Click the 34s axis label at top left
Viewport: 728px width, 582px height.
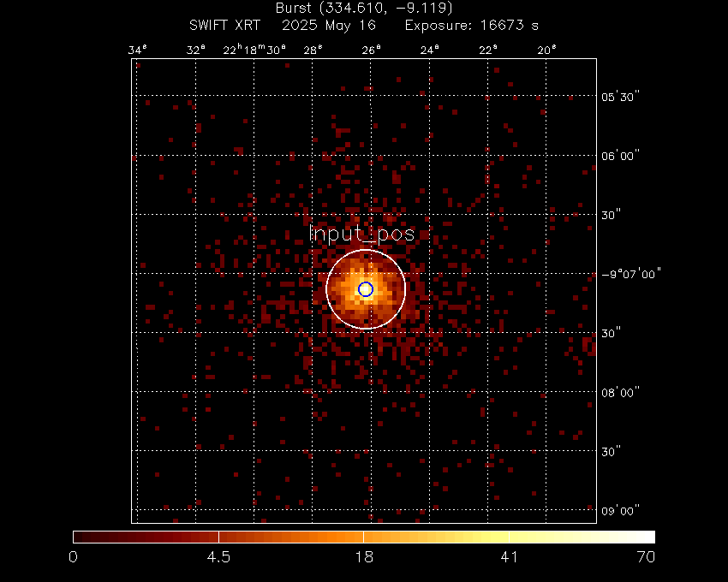coord(137,50)
